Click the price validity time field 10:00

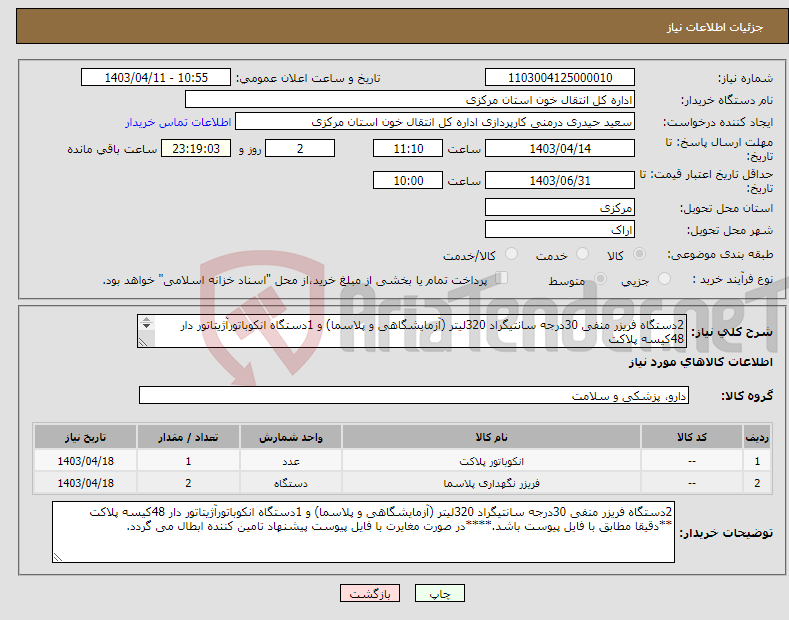click(408, 180)
